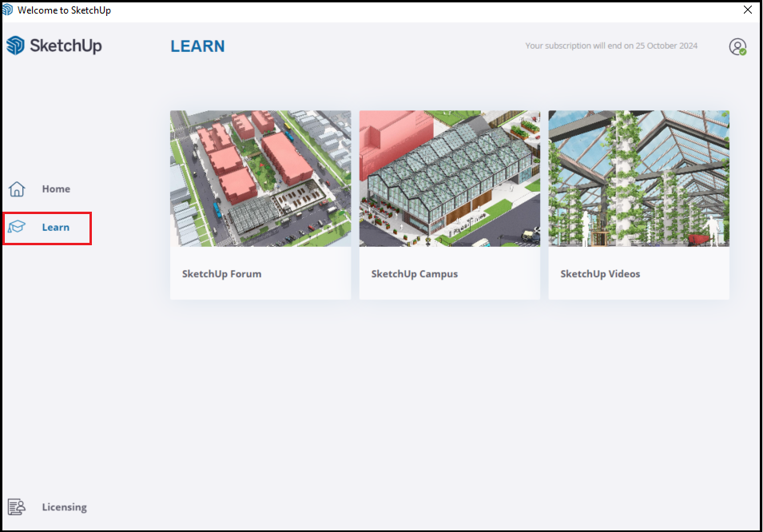Select the highlighted Learn sidebar entry
This screenshot has height=532, width=763.
[46, 227]
